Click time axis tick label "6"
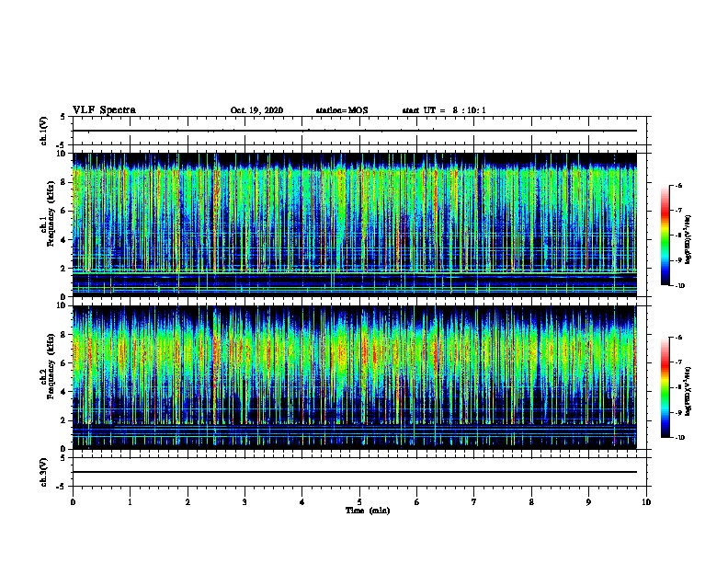 [417, 502]
